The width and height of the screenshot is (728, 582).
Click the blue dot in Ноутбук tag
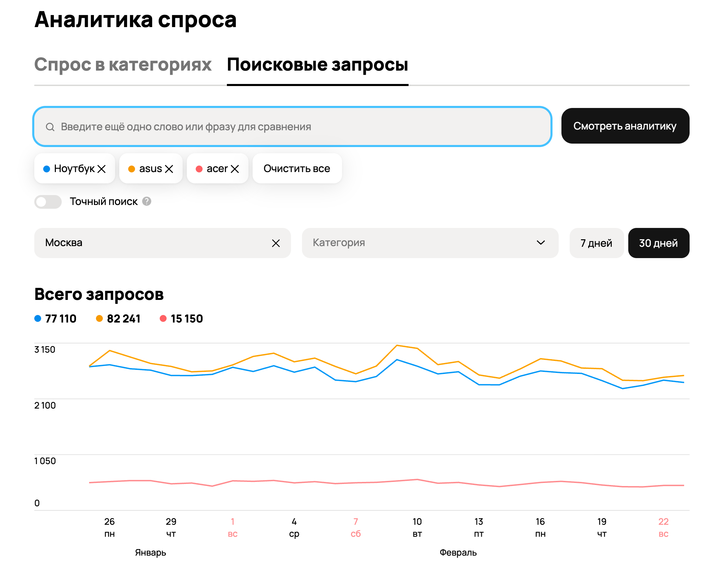click(x=47, y=169)
